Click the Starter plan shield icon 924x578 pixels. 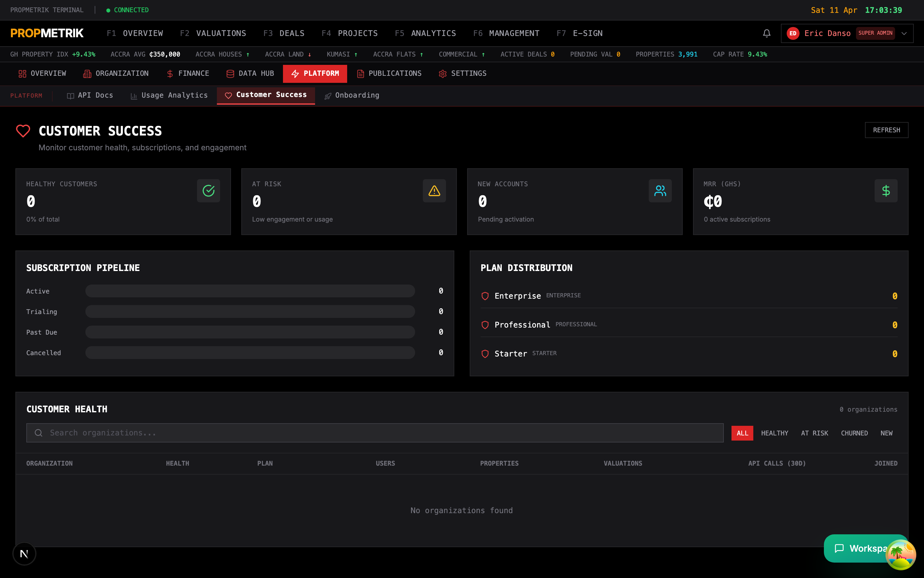coord(485,354)
